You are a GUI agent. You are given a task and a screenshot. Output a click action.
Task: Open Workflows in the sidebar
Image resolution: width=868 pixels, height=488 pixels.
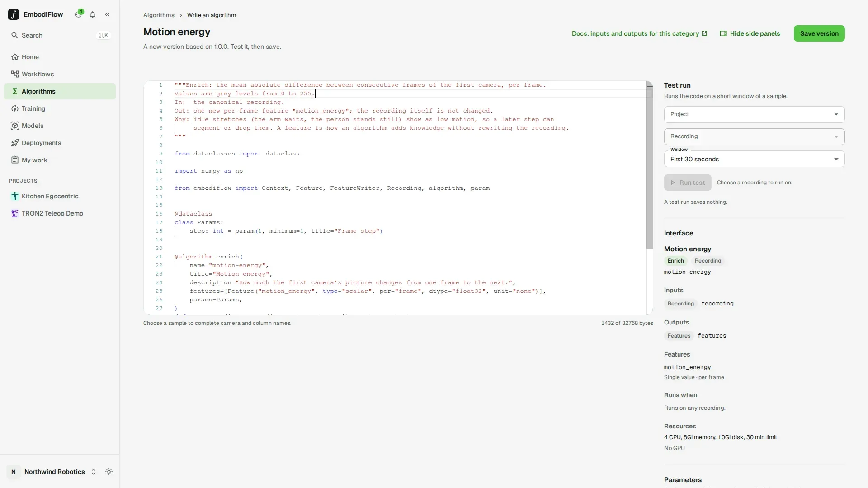pos(60,74)
